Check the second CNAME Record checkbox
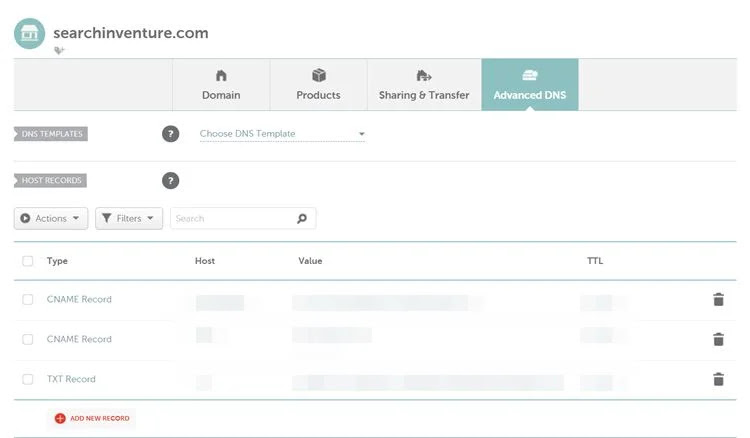Viewport: 750px width, 438px height. click(28, 339)
